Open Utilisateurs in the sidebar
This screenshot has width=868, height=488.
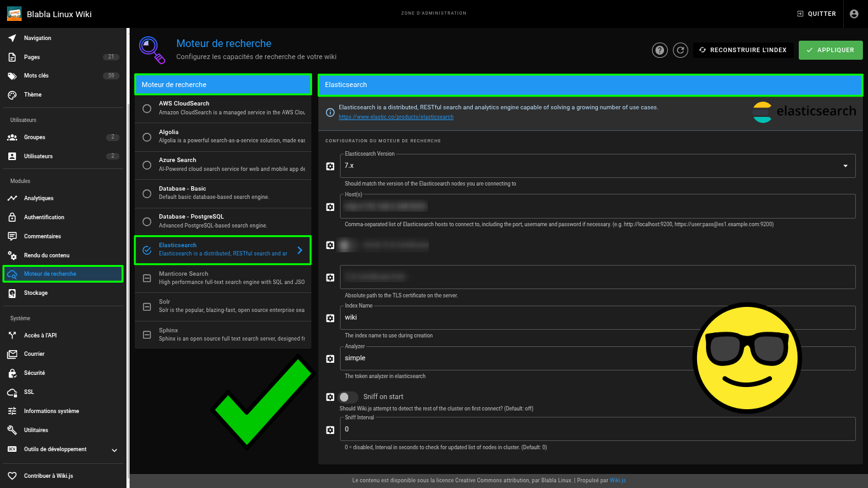(x=64, y=156)
